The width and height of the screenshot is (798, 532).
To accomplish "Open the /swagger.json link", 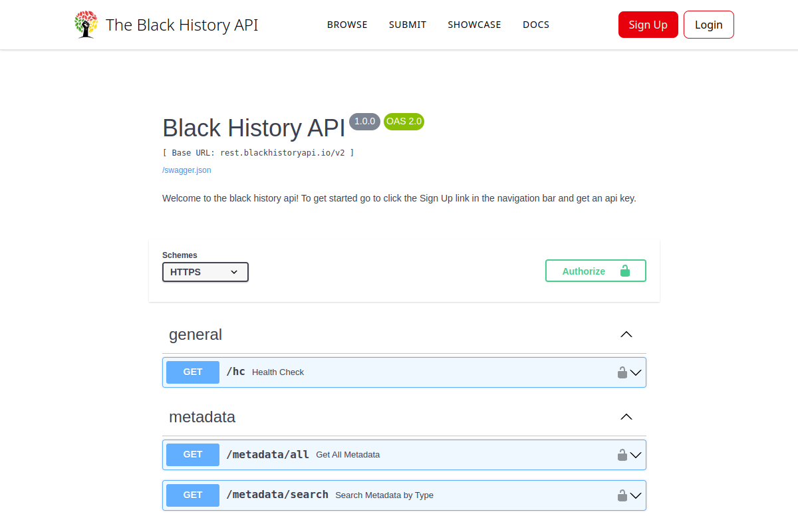I will click(x=187, y=170).
